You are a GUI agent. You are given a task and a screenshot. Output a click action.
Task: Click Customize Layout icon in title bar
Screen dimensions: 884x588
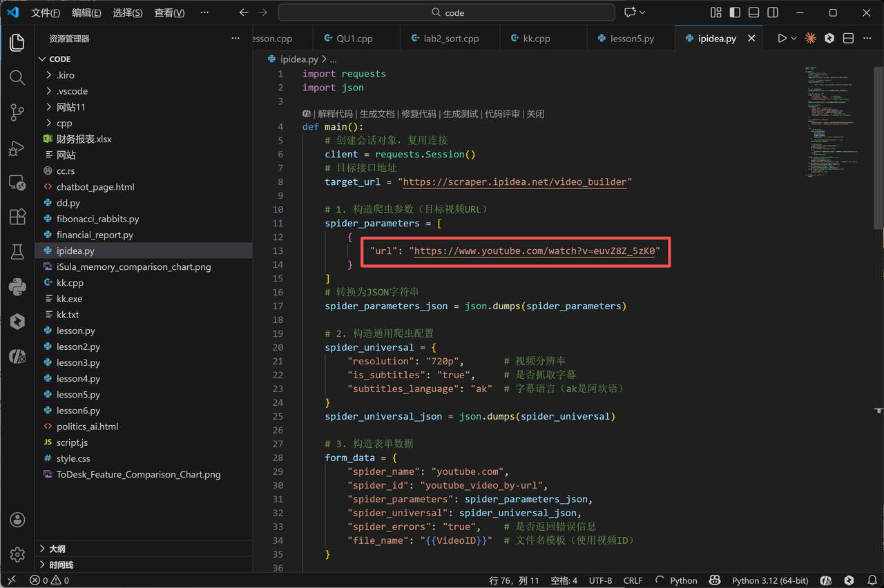715,12
